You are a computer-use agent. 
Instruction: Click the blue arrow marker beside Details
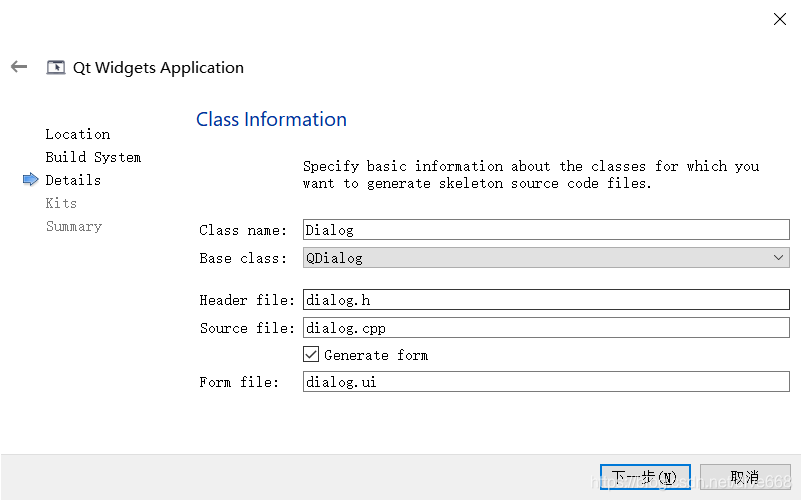pyautogui.click(x=31, y=179)
